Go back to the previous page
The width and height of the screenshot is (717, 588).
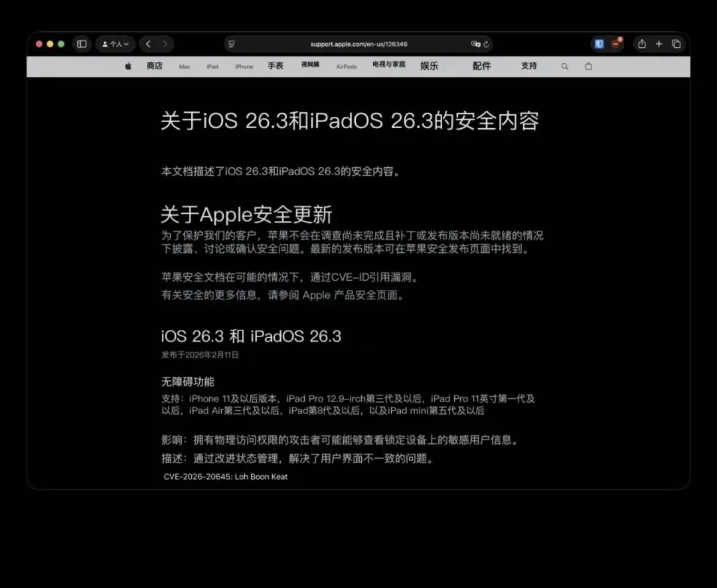(148, 44)
